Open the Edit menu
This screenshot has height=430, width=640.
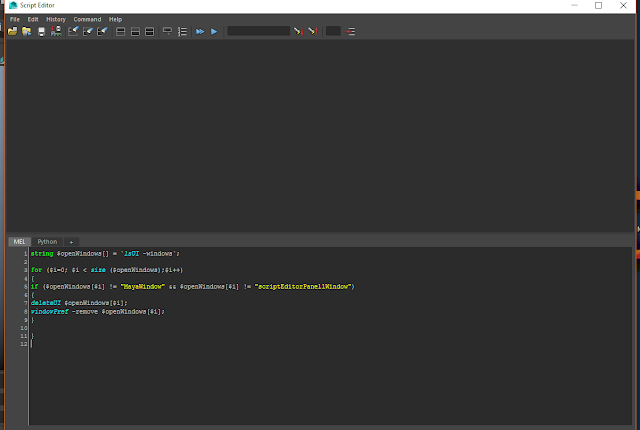coord(33,19)
